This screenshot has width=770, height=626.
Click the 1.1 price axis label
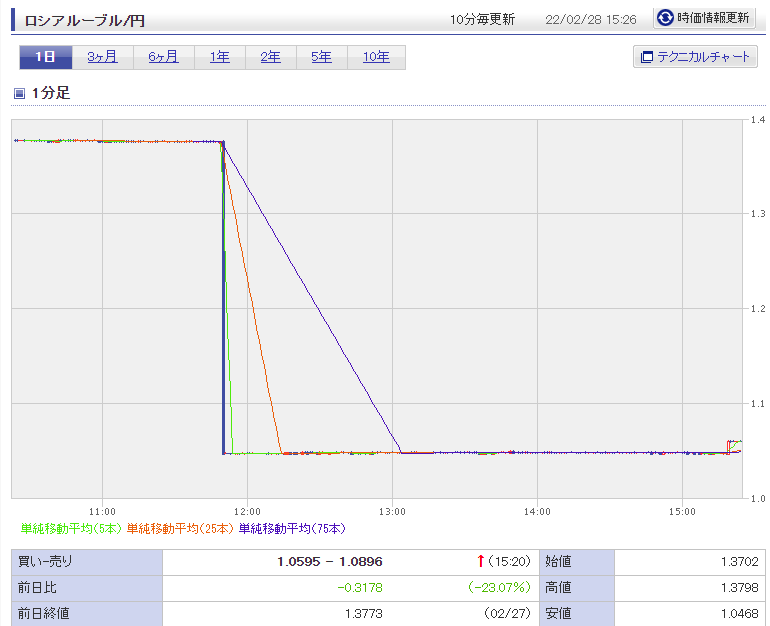[x=758, y=404]
